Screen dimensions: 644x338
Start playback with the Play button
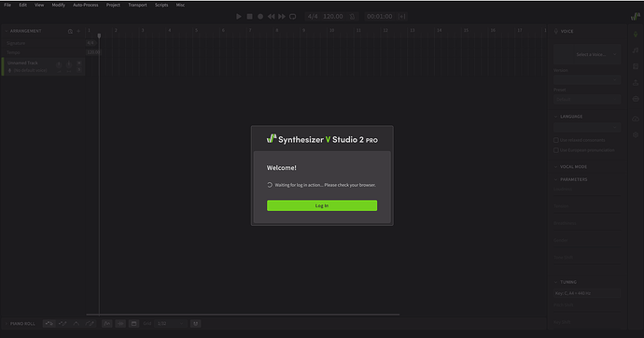click(x=239, y=17)
